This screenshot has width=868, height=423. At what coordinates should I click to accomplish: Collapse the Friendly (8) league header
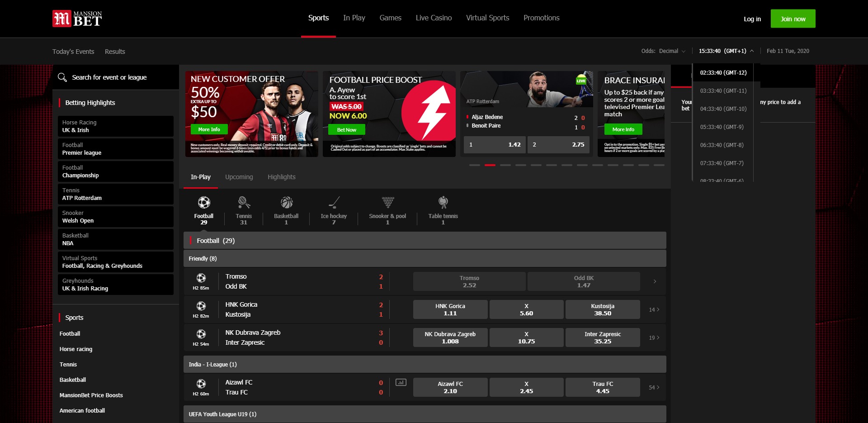pos(425,258)
